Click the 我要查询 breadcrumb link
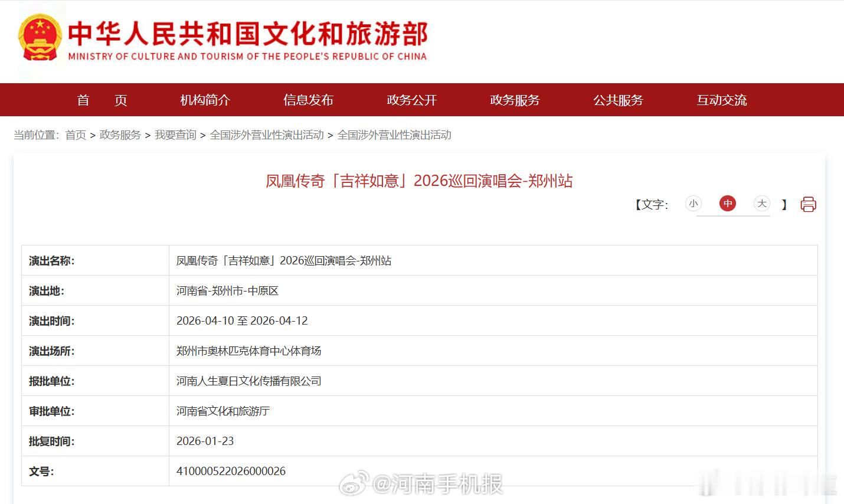 175,135
